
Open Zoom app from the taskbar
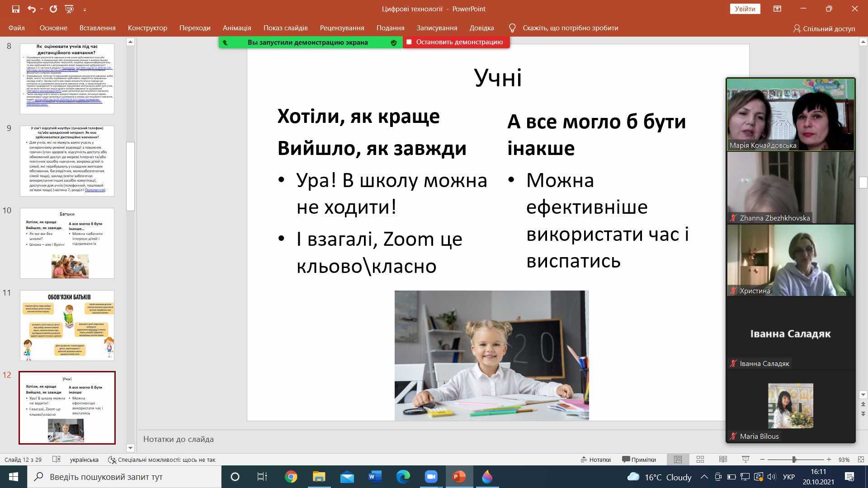[431, 477]
